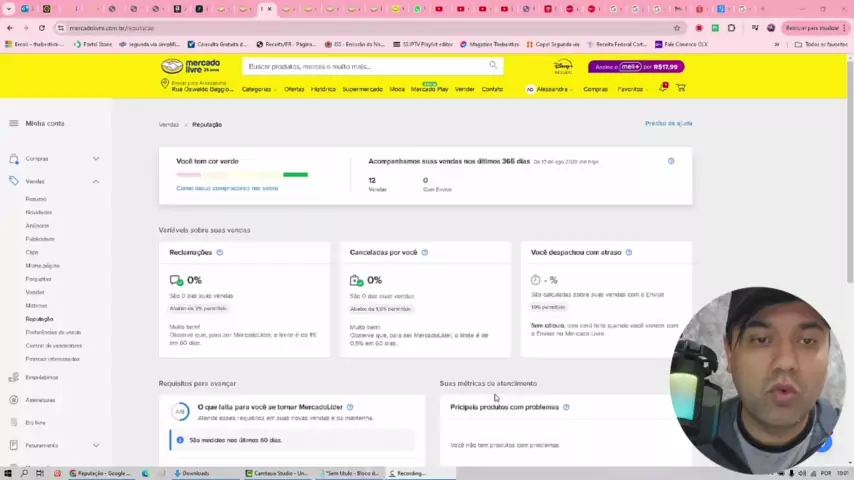Open the shopping cart icon
The width and height of the screenshot is (854, 480).
681,88
